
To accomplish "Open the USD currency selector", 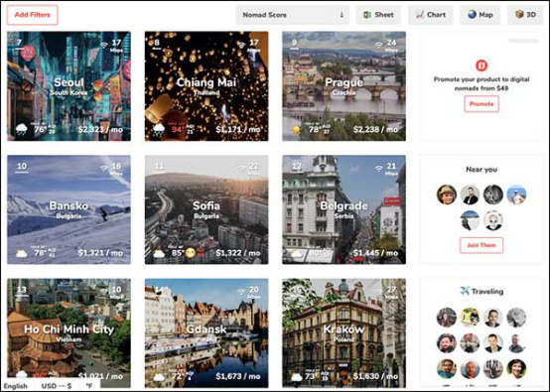I will click(57, 386).
